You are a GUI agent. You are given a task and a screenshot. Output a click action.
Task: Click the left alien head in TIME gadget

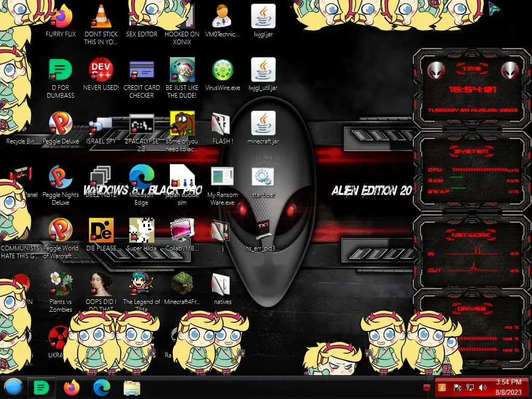coord(436,71)
